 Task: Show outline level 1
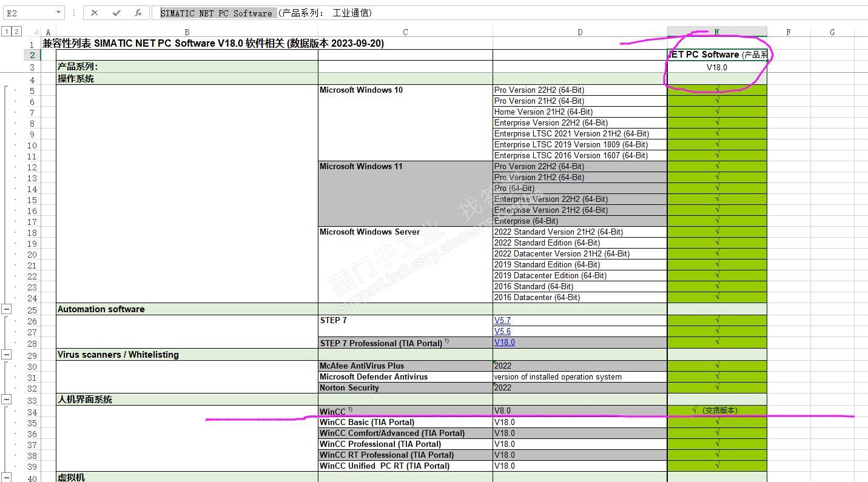(6, 32)
